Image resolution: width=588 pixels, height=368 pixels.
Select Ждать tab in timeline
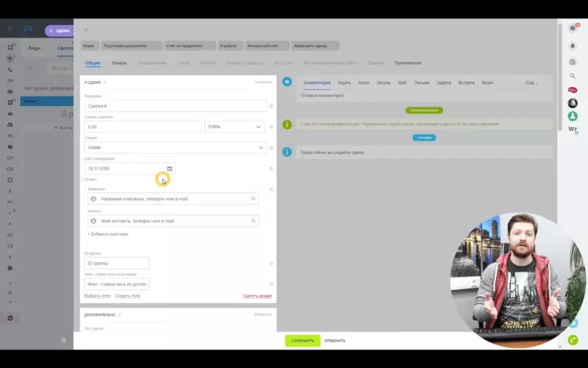[x=344, y=82]
